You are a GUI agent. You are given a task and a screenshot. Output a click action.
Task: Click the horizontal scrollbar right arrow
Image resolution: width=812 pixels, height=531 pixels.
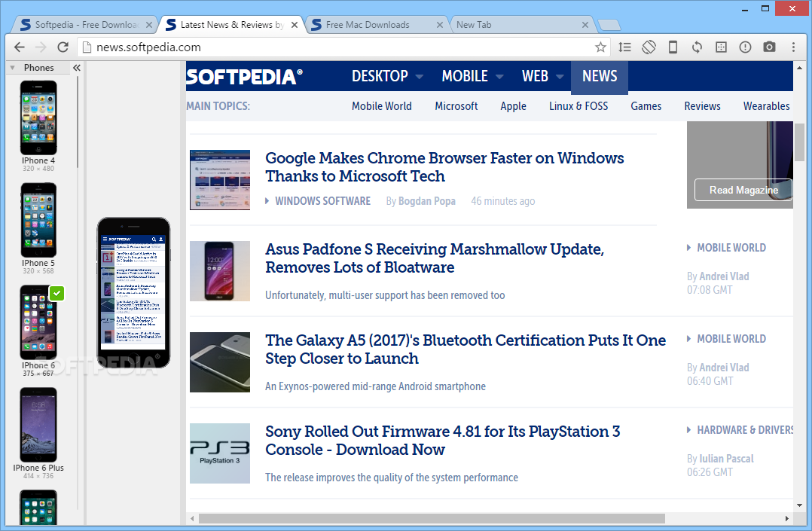pos(786,518)
